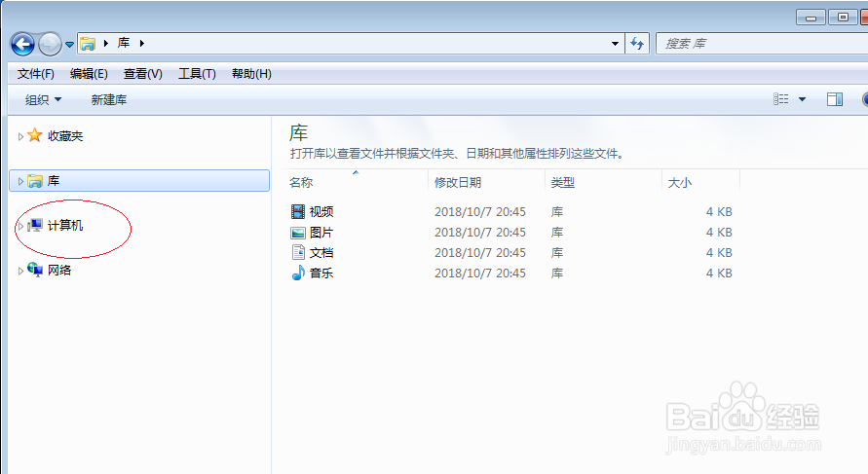
Task: Click the library folder icon in address bar
Action: pos(88,43)
